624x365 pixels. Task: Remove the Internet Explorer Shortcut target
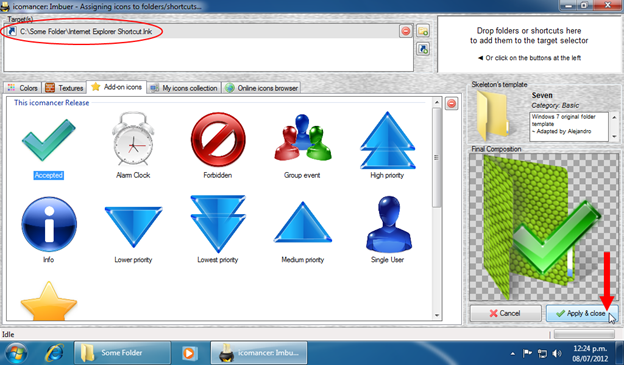(406, 31)
